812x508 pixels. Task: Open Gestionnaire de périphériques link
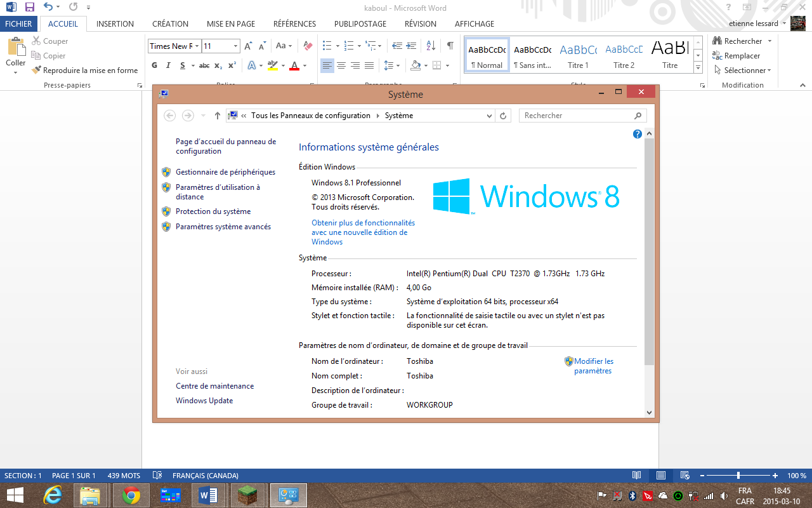point(225,172)
